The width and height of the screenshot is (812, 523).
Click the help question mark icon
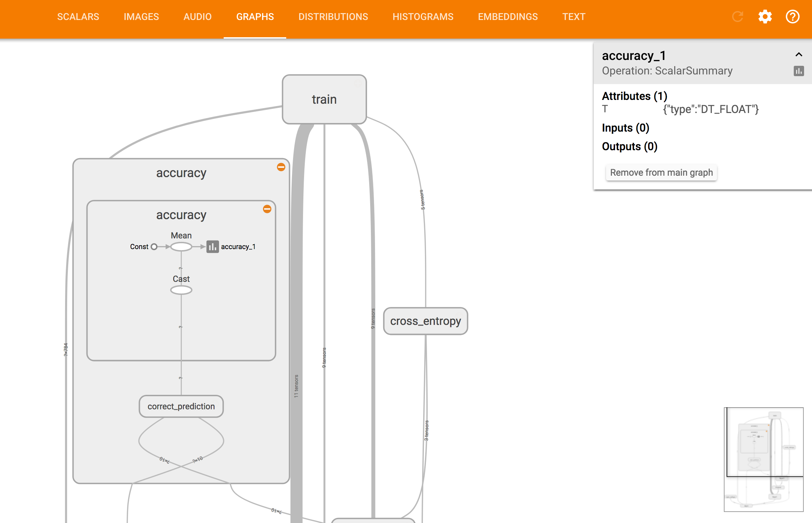click(x=792, y=17)
